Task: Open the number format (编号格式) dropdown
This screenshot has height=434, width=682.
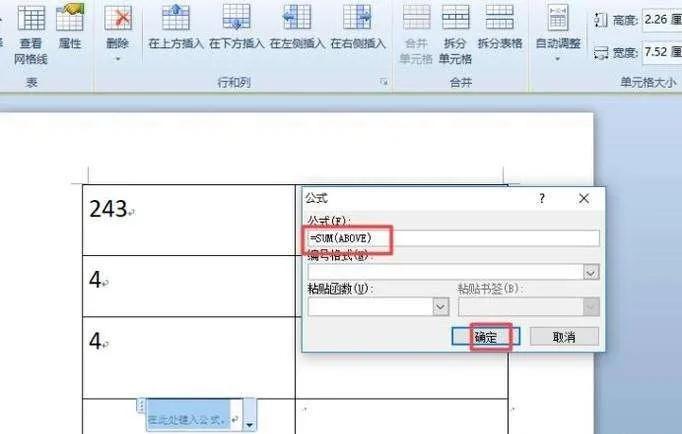Action: [591, 272]
